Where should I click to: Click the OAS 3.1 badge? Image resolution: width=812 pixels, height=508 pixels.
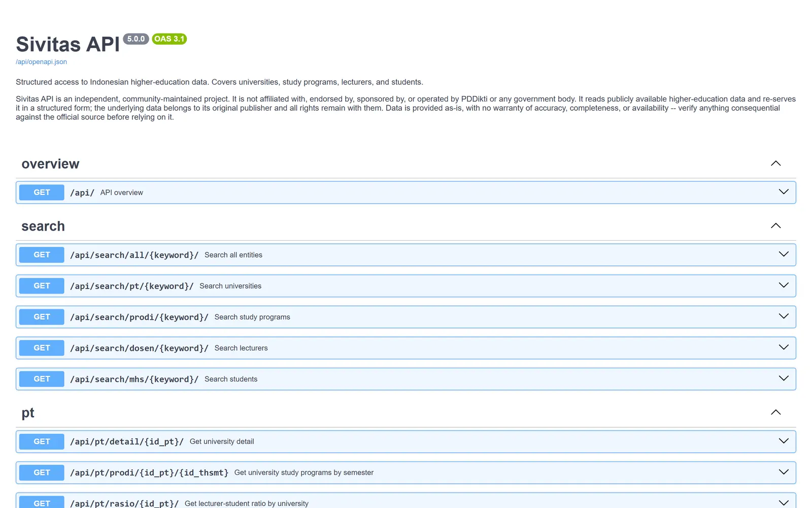[x=170, y=39]
